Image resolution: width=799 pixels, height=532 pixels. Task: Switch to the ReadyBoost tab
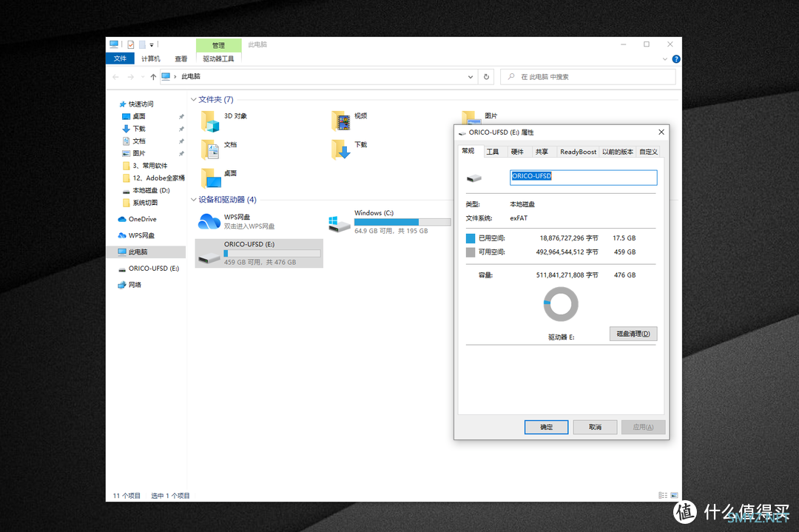coord(578,152)
